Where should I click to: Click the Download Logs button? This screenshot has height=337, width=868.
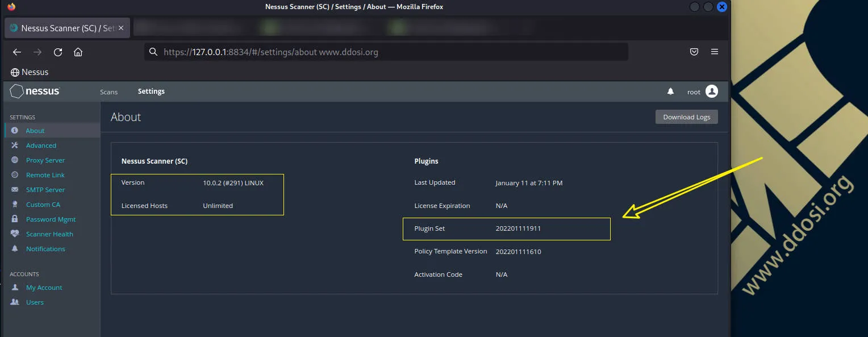[x=686, y=117]
